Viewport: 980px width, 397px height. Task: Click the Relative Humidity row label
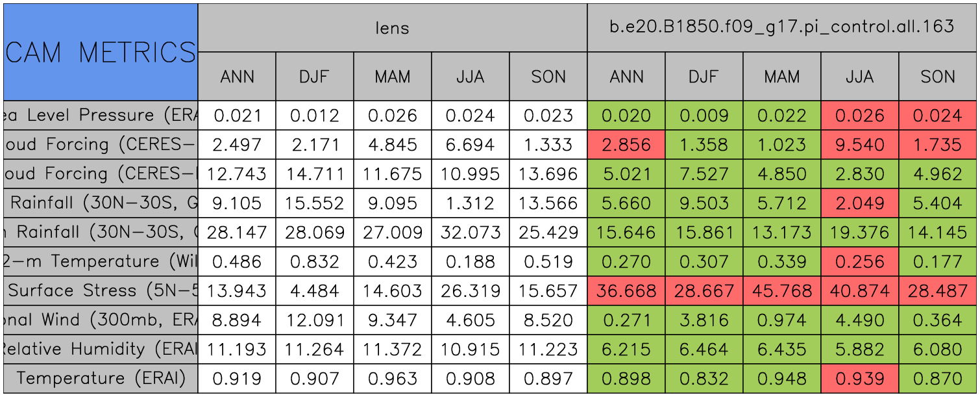point(101,349)
